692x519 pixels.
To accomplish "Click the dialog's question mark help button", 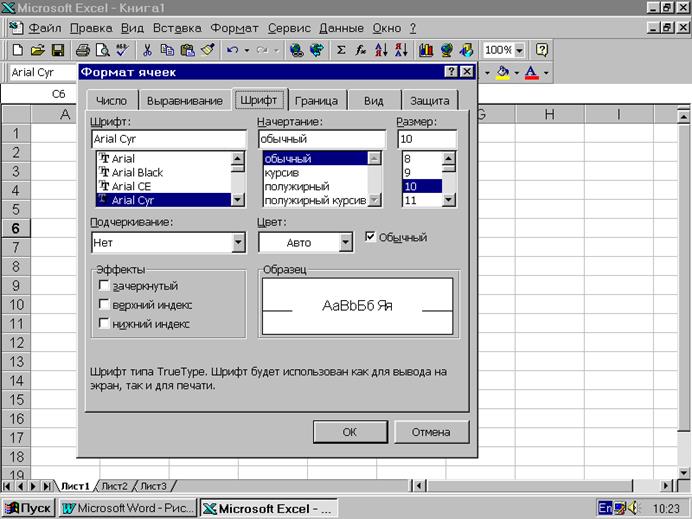I will coord(451,71).
